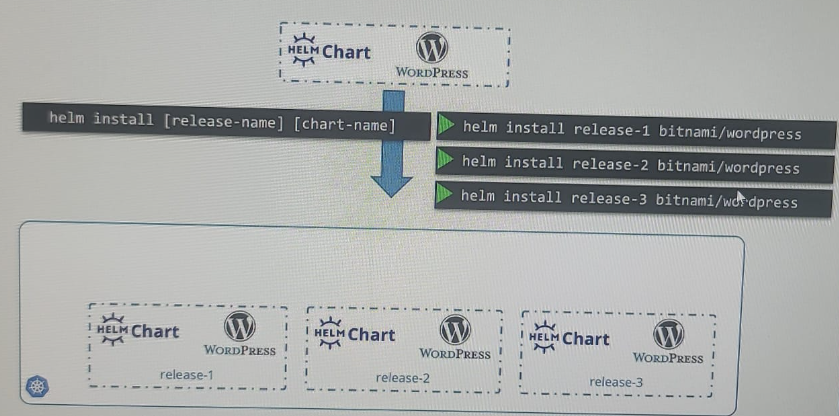Click the 'Chart' word in the release-2 box
Screen dimensions: 839x416
(371, 335)
